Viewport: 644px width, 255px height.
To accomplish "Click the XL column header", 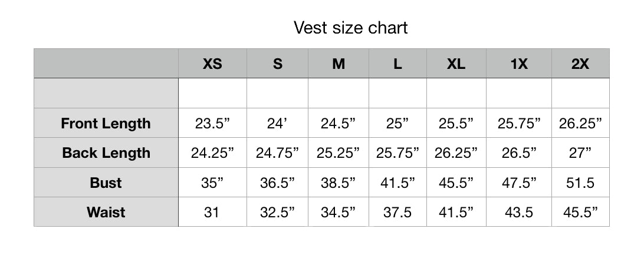I will click(x=456, y=64).
